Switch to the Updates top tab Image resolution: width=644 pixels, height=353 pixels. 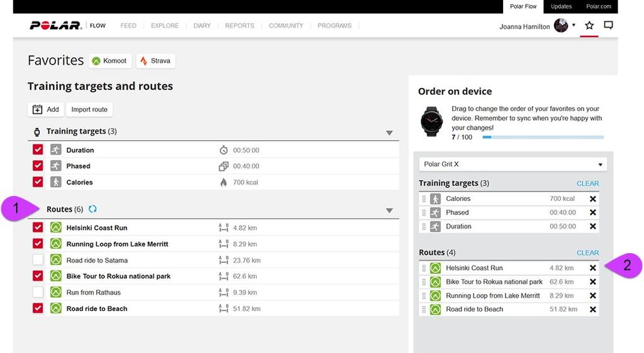pos(561,6)
